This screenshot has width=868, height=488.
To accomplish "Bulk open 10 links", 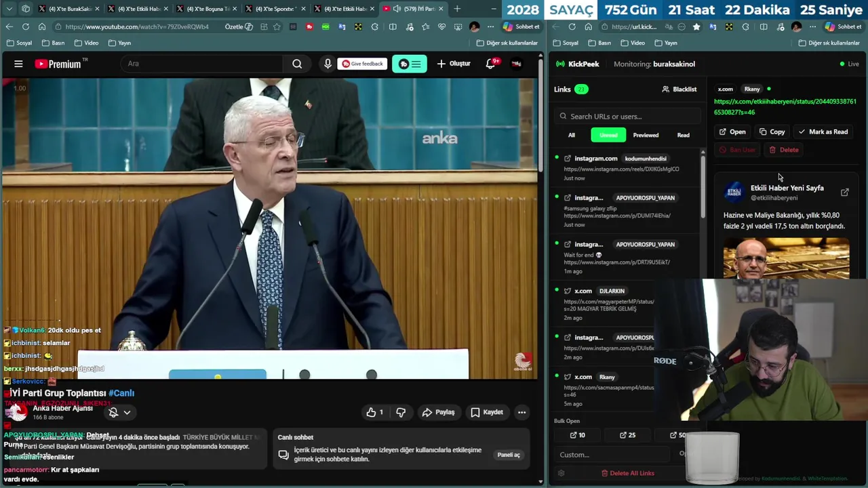I will pyautogui.click(x=577, y=435).
